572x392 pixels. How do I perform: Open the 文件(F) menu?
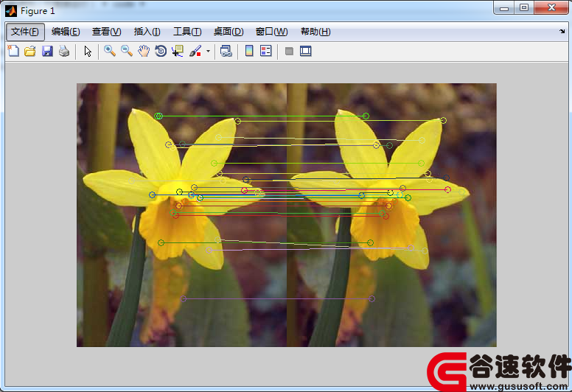pyautogui.click(x=25, y=32)
